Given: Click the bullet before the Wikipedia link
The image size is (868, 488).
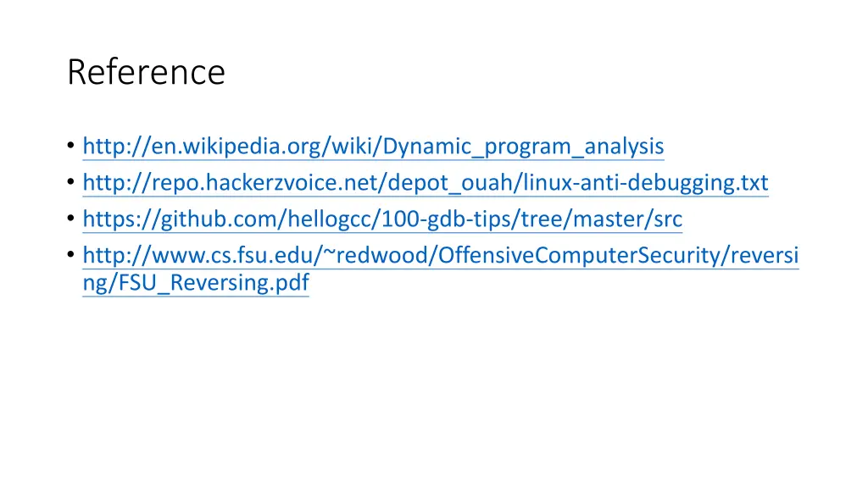Looking at the screenshot, I should coord(71,146).
